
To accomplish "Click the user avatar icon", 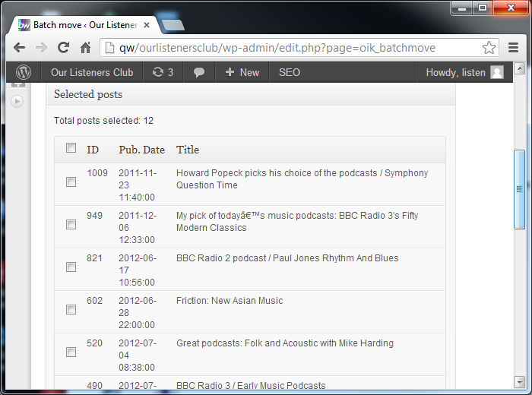I will pyautogui.click(x=496, y=72).
